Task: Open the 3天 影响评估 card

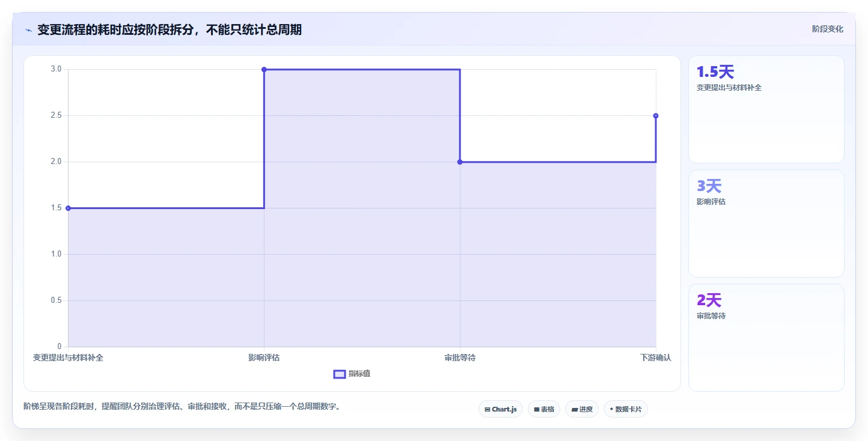Action: [x=766, y=224]
